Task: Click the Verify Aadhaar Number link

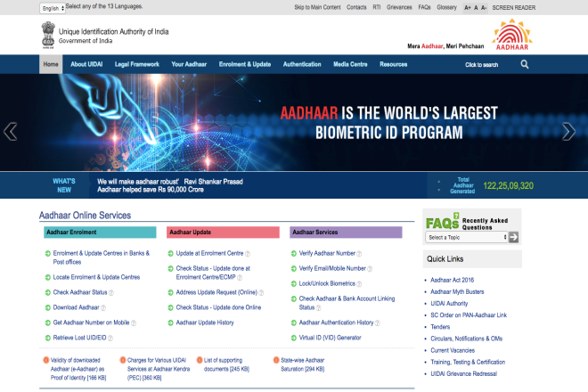Action: pyautogui.click(x=327, y=253)
